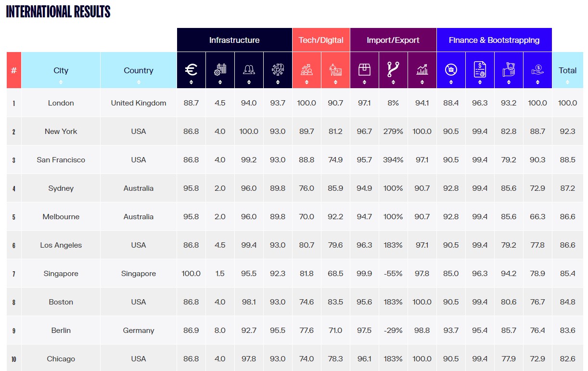Click the bar chart growth icon column
This screenshot has height=371, width=588.
[x=422, y=70]
